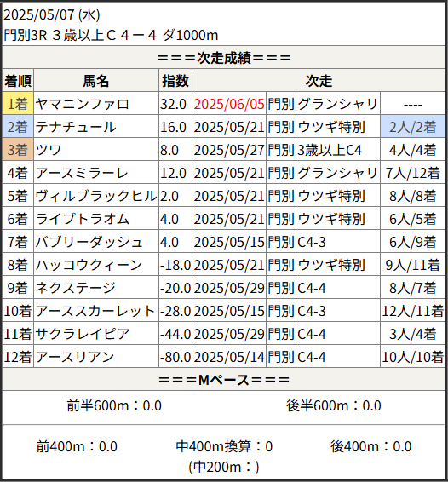448x482 pixels.
Task: Click the 1着 yellow rank cell
Action: coord(18,104)
